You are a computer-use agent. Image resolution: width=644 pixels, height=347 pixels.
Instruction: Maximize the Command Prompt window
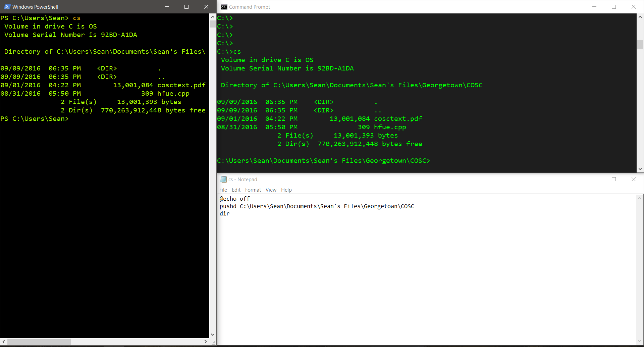tap(614, 7)
